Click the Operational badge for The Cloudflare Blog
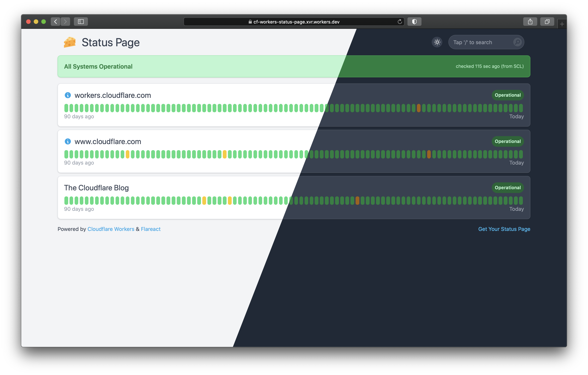The width and height of the screenshot is (588, 375). 508,187
